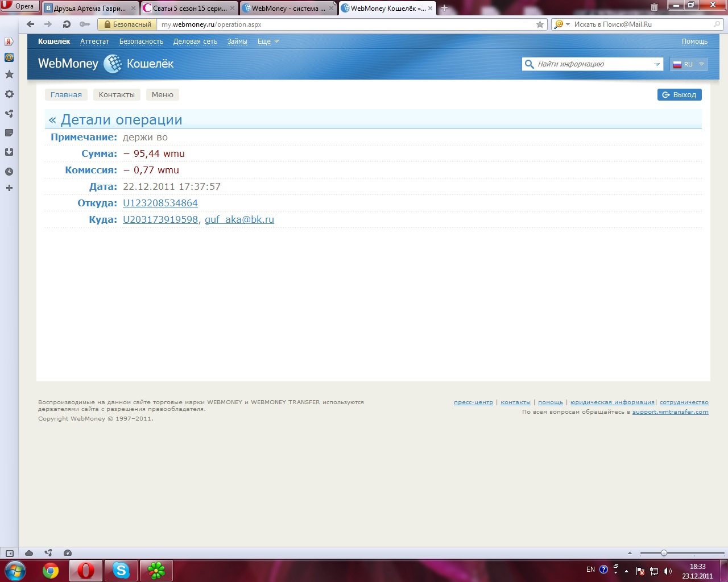The height and width of the screenshot is (582, 728).
Task: Open Downloads panel in Opera sidebar
Action: 9,152
